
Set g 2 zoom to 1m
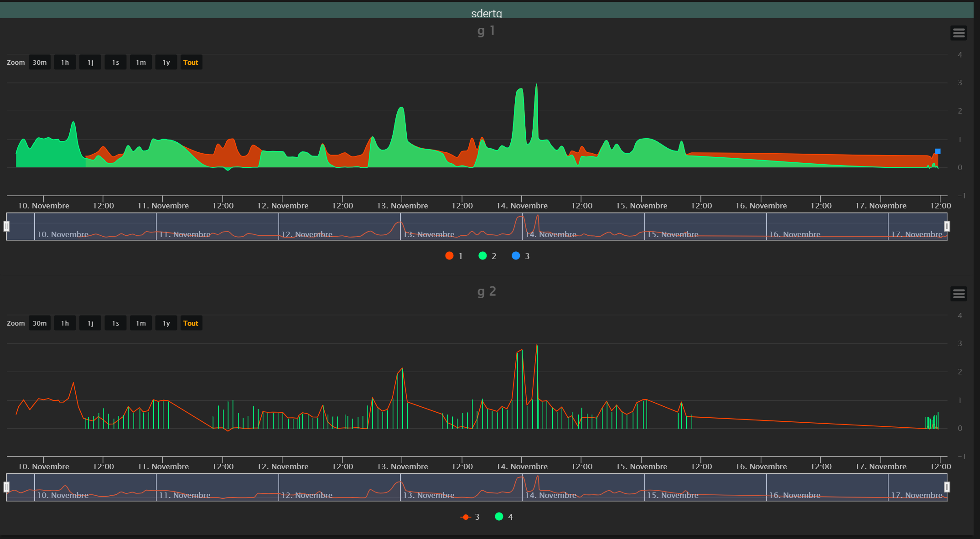click(141, 323)
